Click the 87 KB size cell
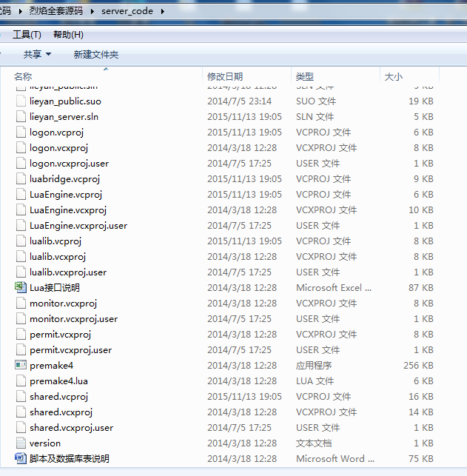 [421, 287]
